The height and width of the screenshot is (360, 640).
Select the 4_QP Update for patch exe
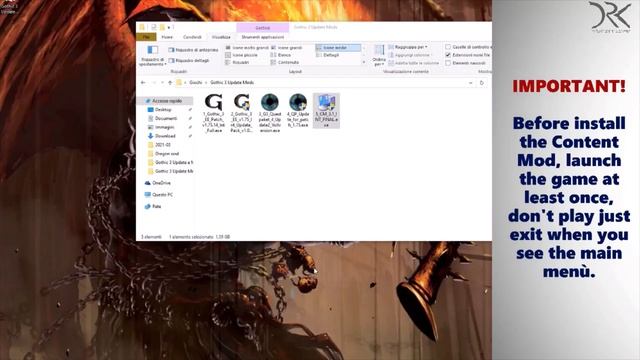click(298, 110)
